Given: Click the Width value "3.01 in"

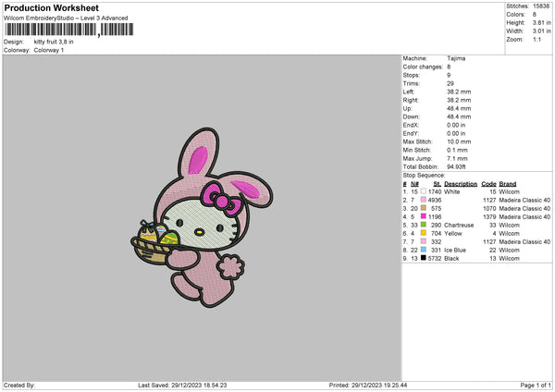Looking at the screenshot, I should point(541,31).
